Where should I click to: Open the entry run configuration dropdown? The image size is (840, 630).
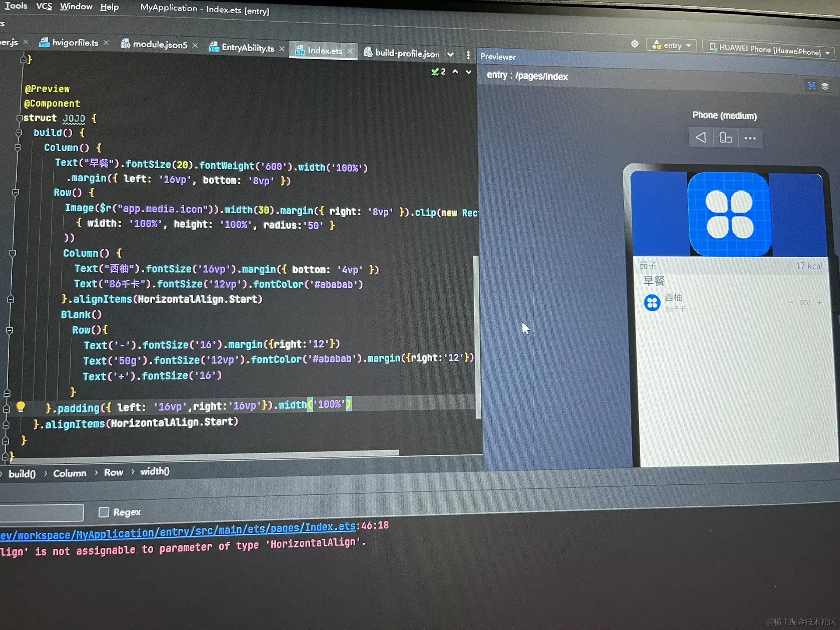point(672,45)
